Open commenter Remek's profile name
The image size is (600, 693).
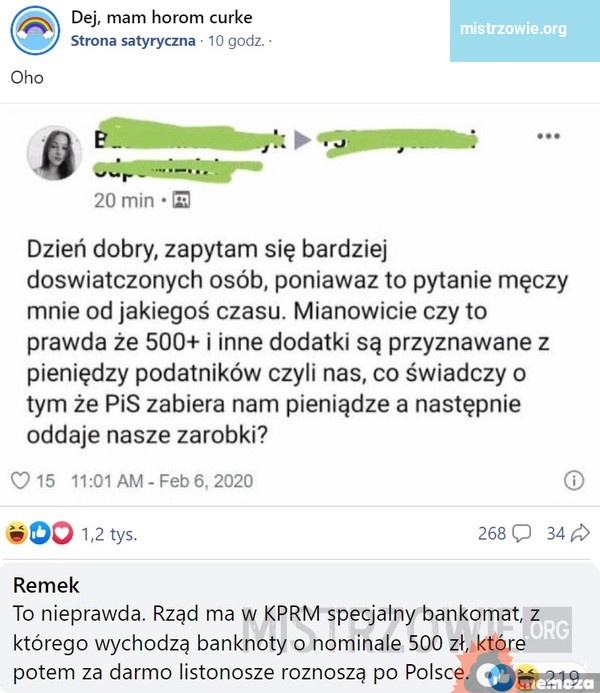click(x=46, y=586)
